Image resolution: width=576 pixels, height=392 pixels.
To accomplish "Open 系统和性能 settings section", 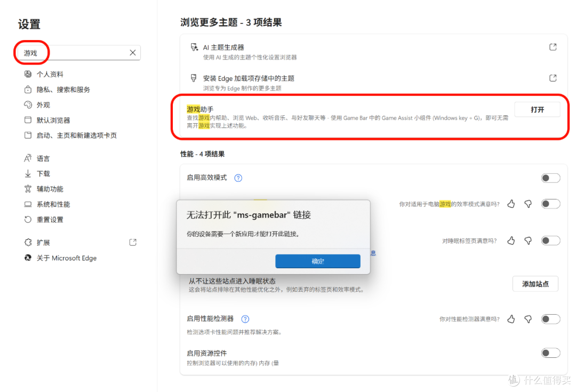I will pyautogui.click(x=53, y=205).
